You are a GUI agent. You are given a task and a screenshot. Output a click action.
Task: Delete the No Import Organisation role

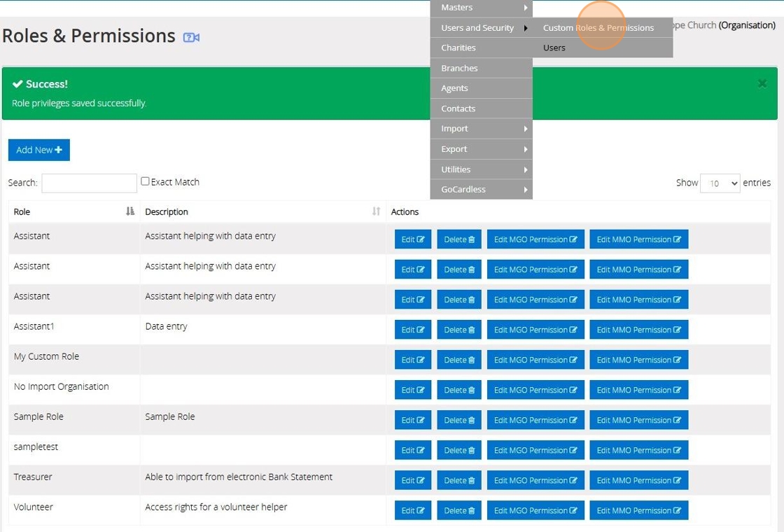[459, 389]
